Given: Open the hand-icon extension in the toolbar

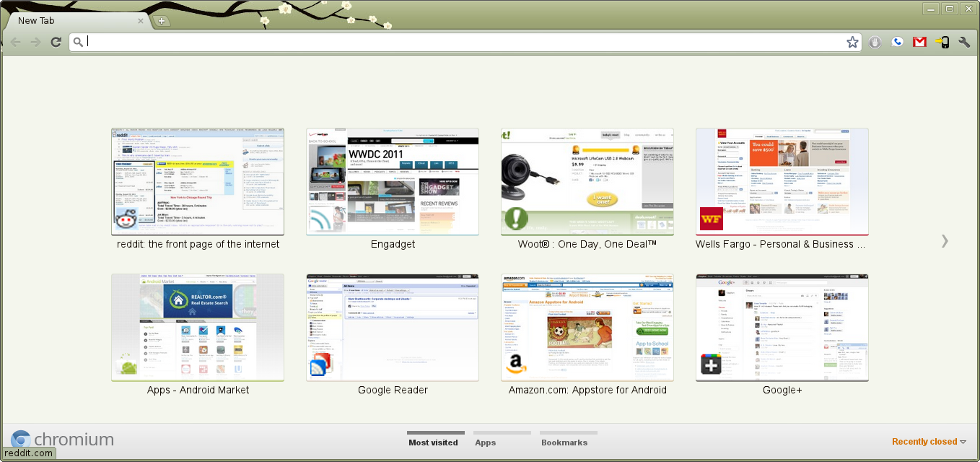Looking at the screenshot, I should (x=875, y=42).
